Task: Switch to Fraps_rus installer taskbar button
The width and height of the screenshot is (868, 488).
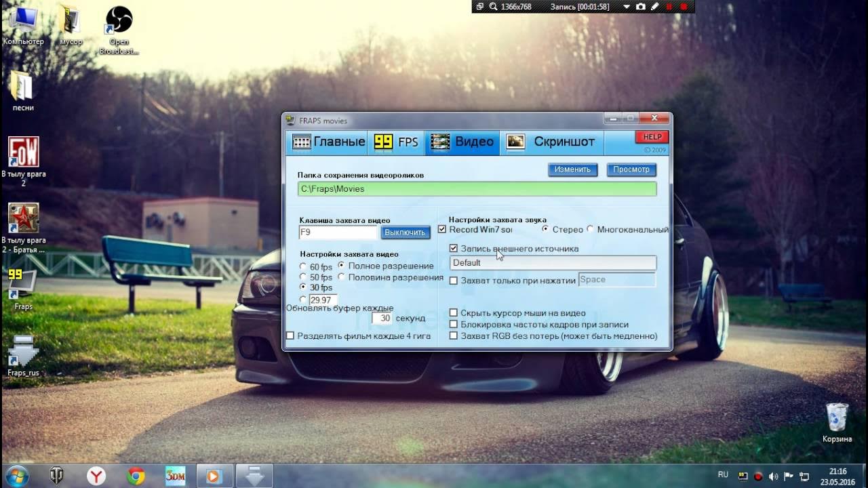Action: pos(254,476)
